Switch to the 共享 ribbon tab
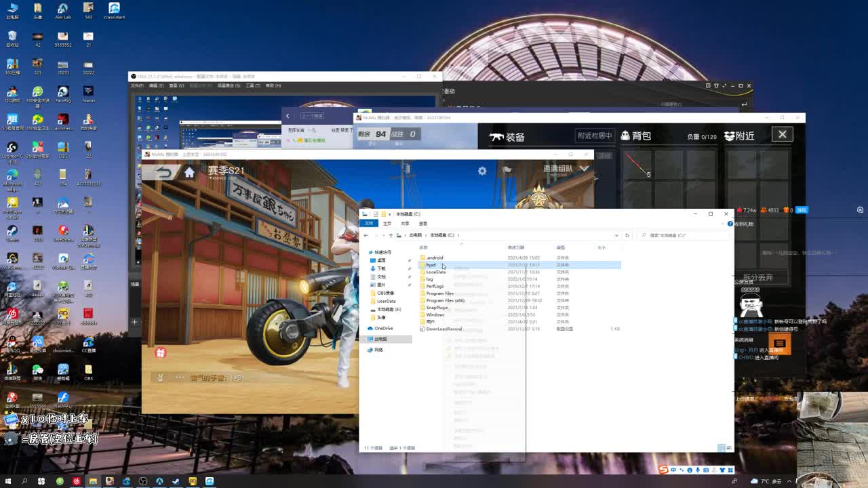The image size is (868, 488). click(405, 223)
